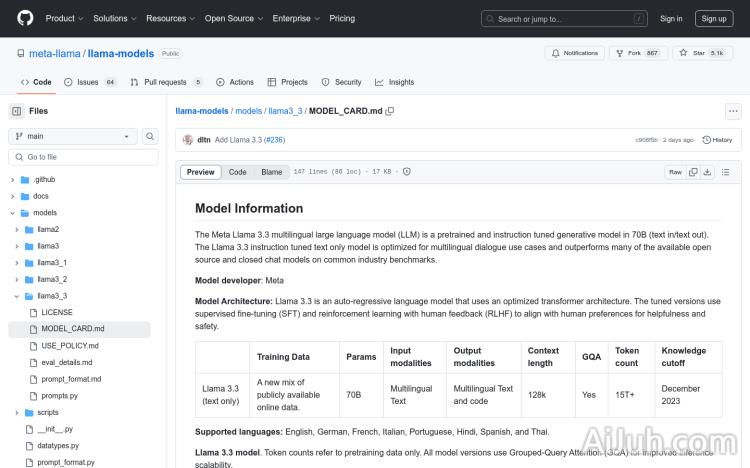The width and height of the screenshot is (750, 468).
Task: Open the Product menu dropdown
Action: coord(63,18)
